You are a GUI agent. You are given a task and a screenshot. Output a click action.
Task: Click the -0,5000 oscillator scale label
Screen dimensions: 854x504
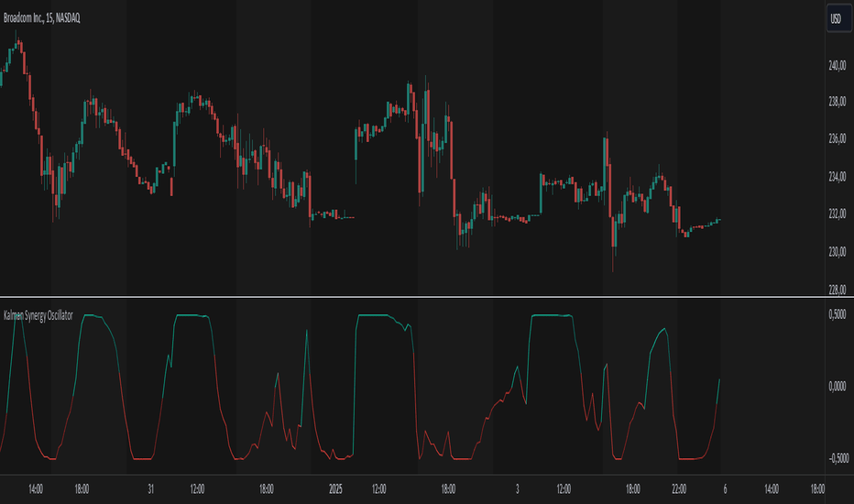point(838,458)
